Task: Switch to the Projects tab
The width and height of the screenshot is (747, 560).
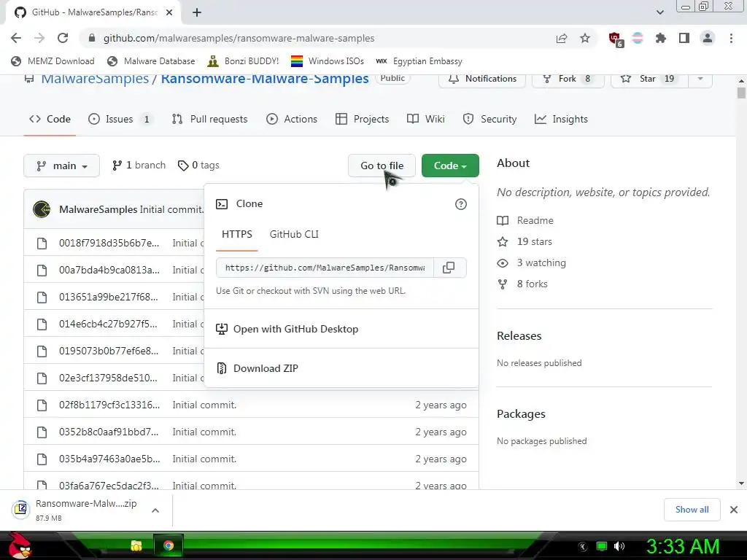Action: point(362,119)
